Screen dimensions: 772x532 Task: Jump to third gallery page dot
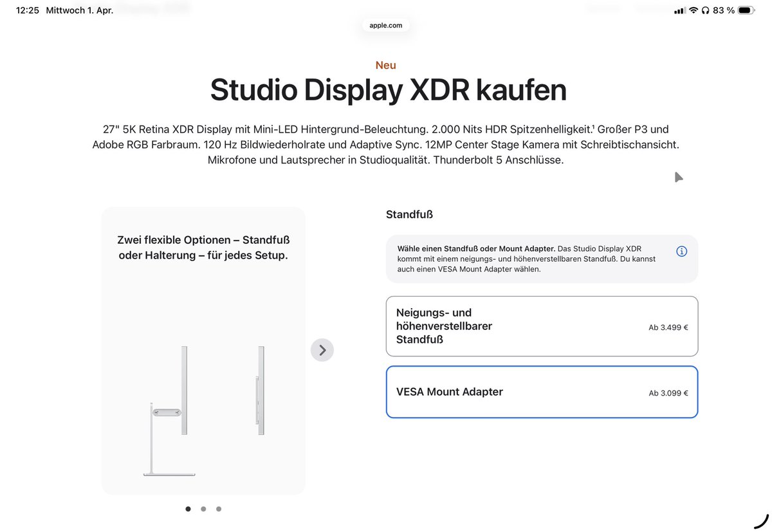coord(219,509)
